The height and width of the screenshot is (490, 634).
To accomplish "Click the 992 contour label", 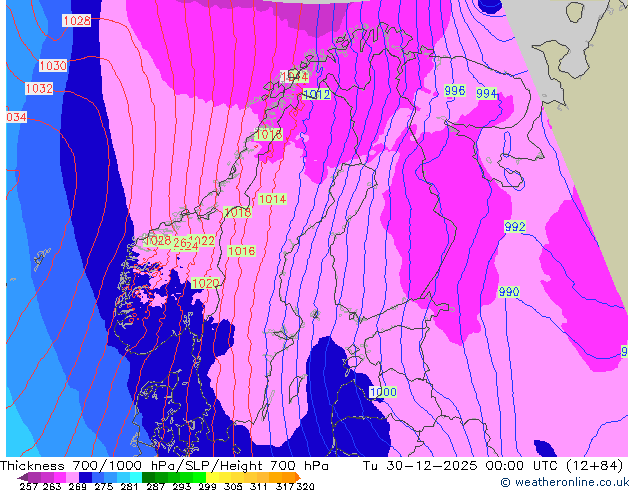I will [x=515, y=226].
